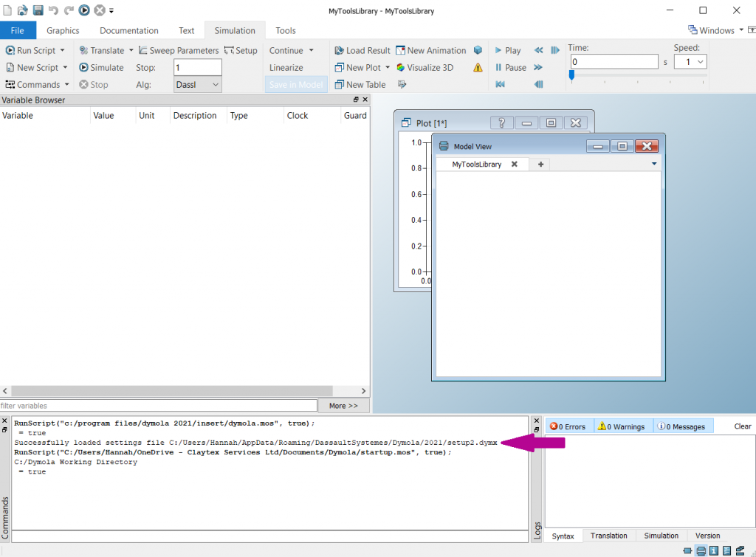Open the quick access toolbar customize arrow
This screenshot has height=557, width=756.
[111, 10]
